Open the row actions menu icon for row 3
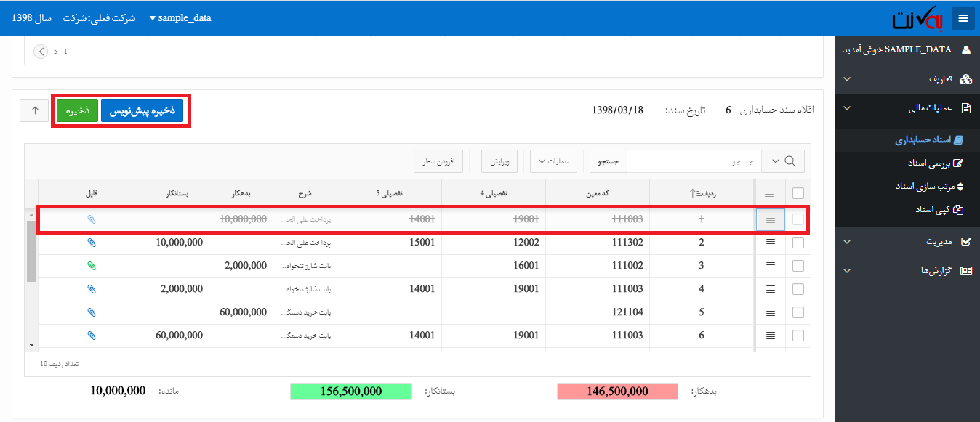Image resolution: width=980 pixels, height=422 pixels. (771, 266)
